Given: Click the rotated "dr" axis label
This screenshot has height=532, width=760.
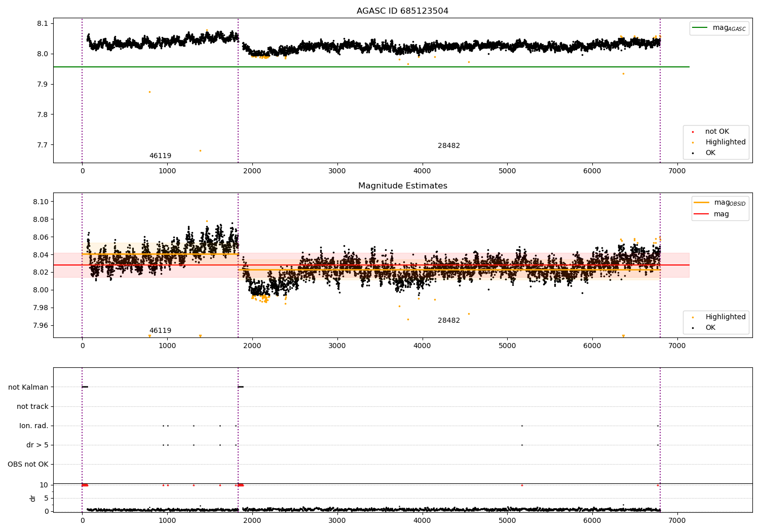Looking at the screenshot, I should tap(33, 498).
